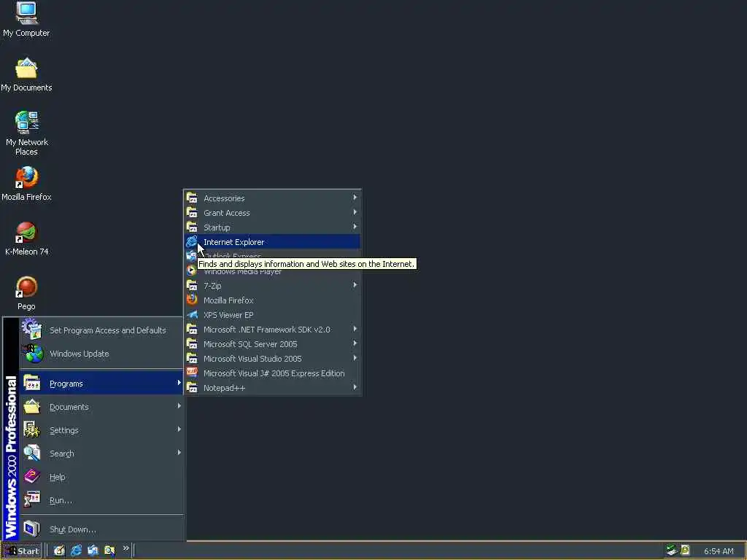747x560 pixels.
Task: Open the My Computer desktop icon
Action: tap(26, 19)
